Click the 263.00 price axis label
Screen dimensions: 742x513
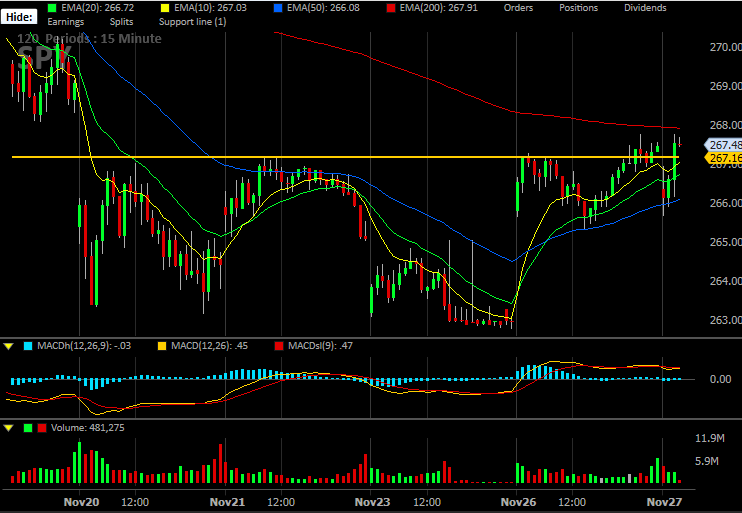click(x=725, y=320)
